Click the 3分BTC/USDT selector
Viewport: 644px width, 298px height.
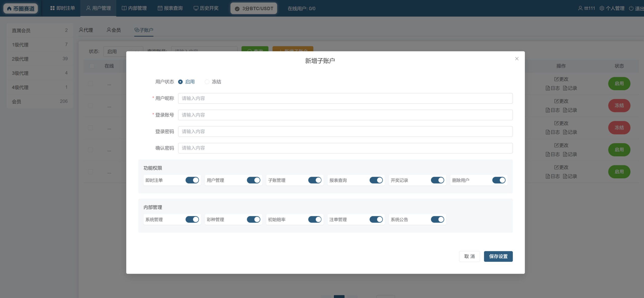254,9
